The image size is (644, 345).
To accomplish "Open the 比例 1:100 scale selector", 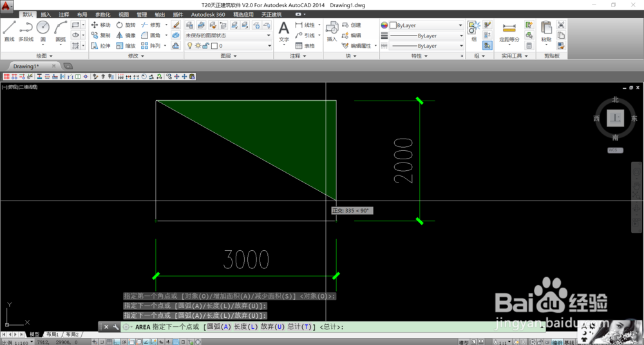I will tap(17, 342).
